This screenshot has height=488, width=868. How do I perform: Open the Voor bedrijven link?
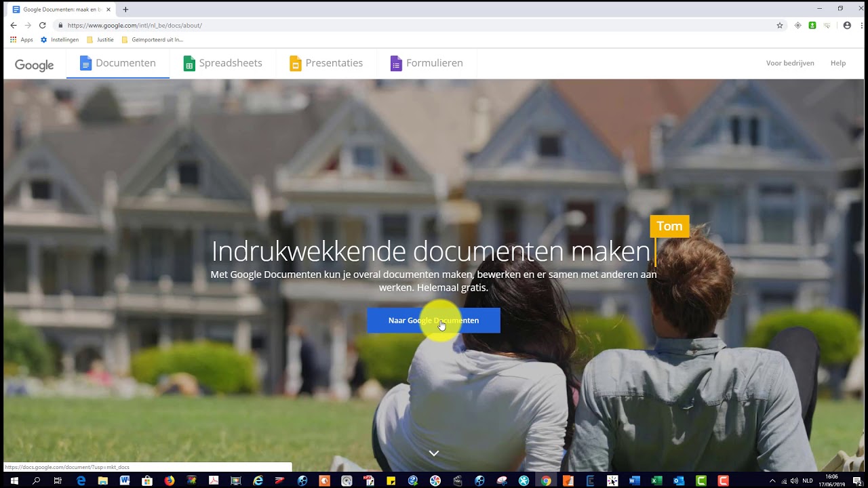[x=790, y=63]
